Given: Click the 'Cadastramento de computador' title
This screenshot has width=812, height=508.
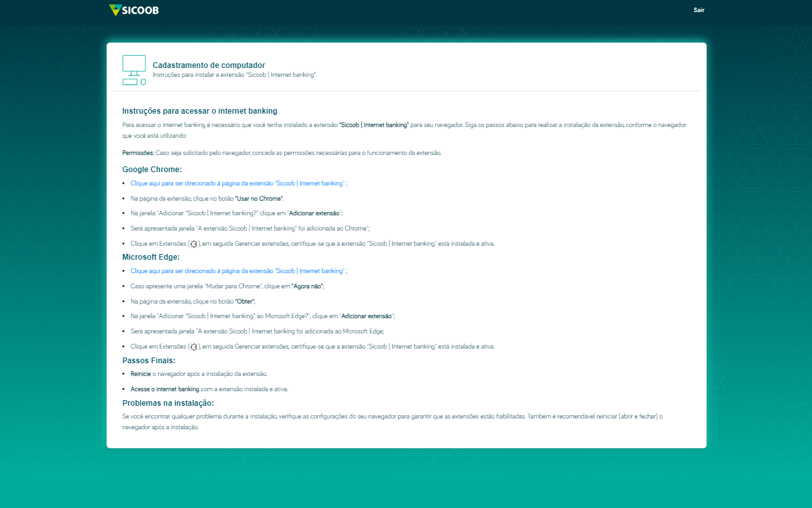Looking at the screenshot, I should click(209, 65).
